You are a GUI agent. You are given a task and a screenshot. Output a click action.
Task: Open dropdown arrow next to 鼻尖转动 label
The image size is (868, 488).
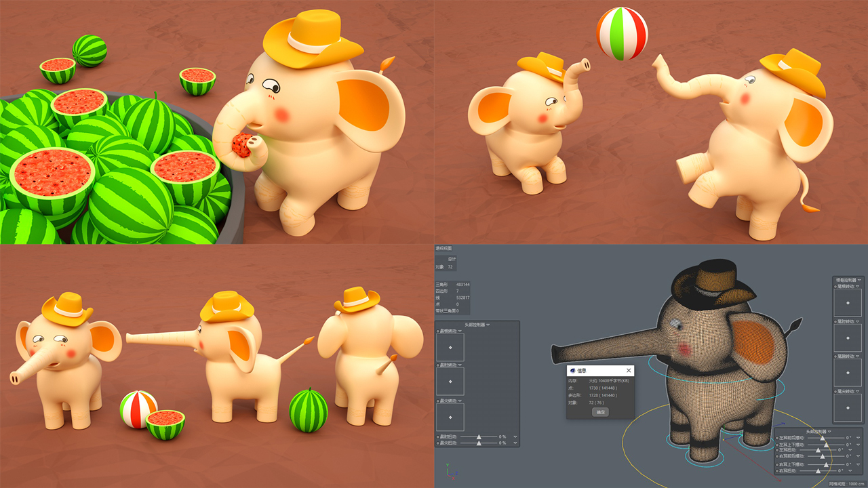point(460,401)
